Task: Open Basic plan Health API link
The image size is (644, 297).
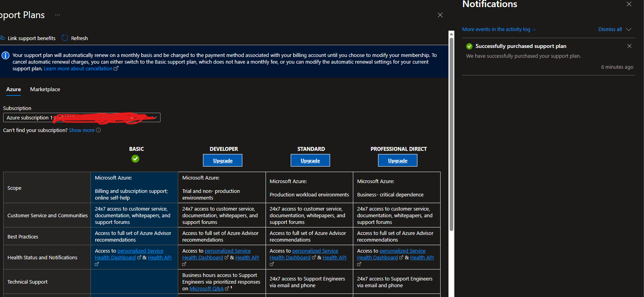Action: coord(160,258)
